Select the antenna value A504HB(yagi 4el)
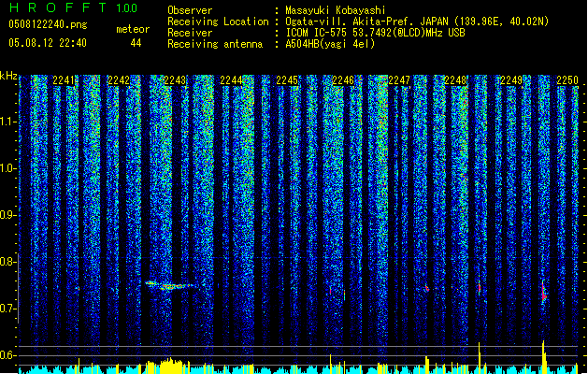Image resolution: width=588 pixels, height=374 pixels. pos(330,44)
